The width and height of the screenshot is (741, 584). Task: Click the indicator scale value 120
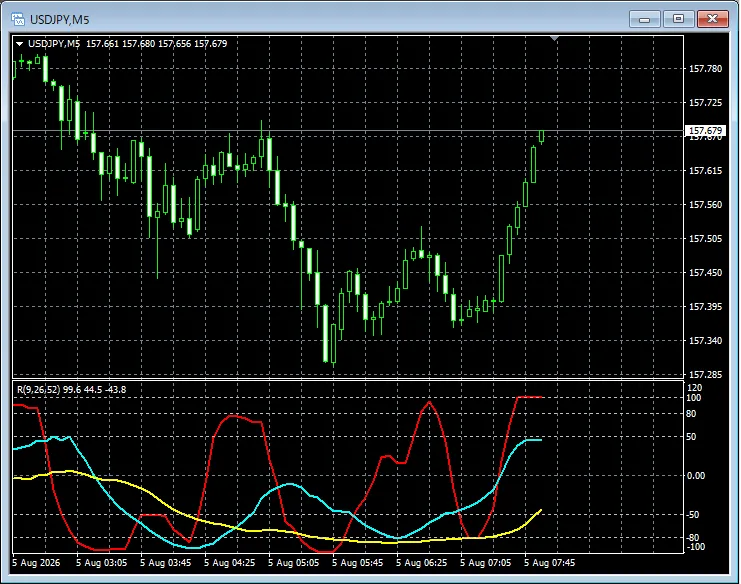click(694, 388)
